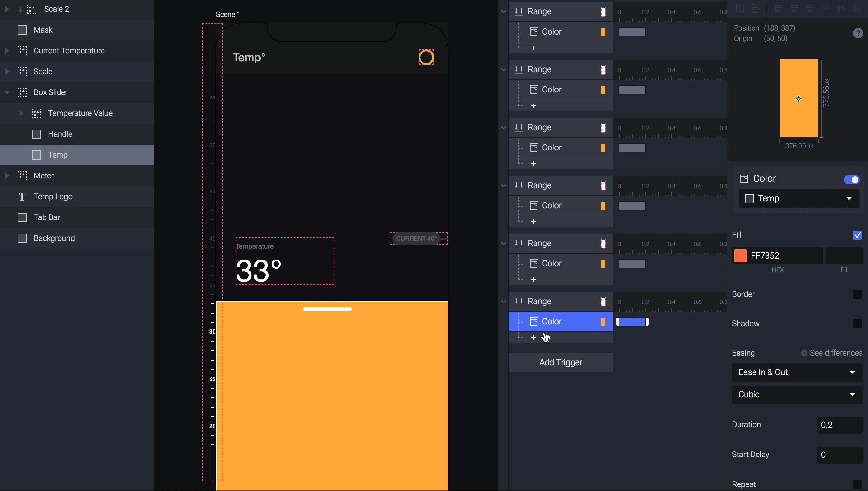Uncheck the Fill checkbox in the properties panel
This screenshot has width=868, height=491.
pos(857,235)
